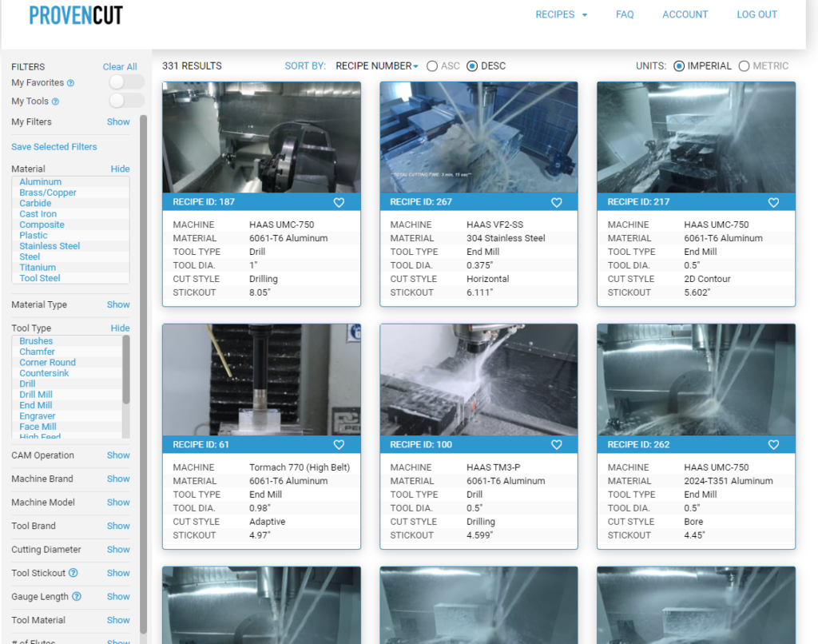Click the heart icon on recipe 217
The image size is (818, 644).
tap(773, 202)
